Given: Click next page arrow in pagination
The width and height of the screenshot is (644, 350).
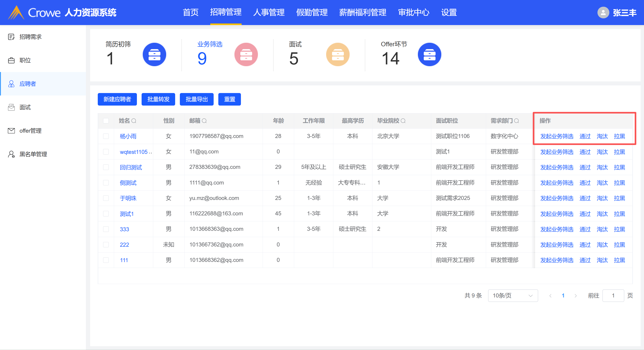Looking at the screenshot, I should pos(576,296).
